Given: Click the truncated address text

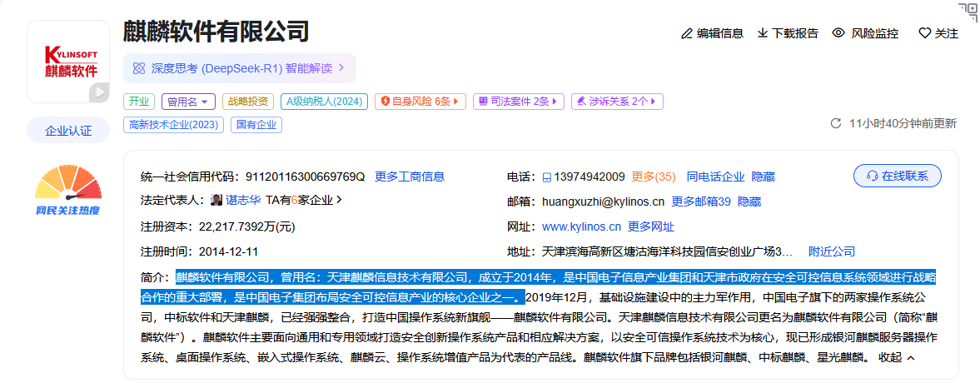Looking at the screenshot, I should coord(667,251).
